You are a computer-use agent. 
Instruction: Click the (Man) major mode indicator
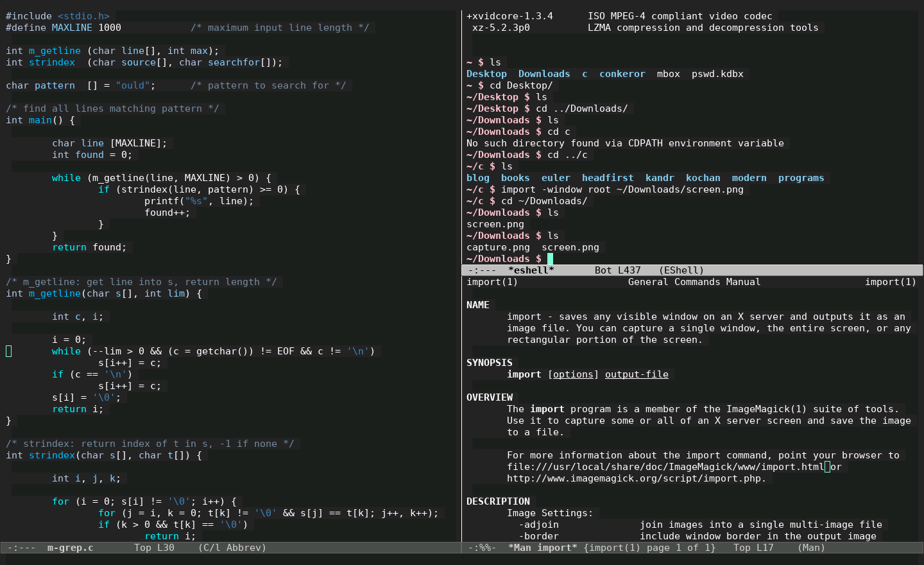(x=810, y=548)
